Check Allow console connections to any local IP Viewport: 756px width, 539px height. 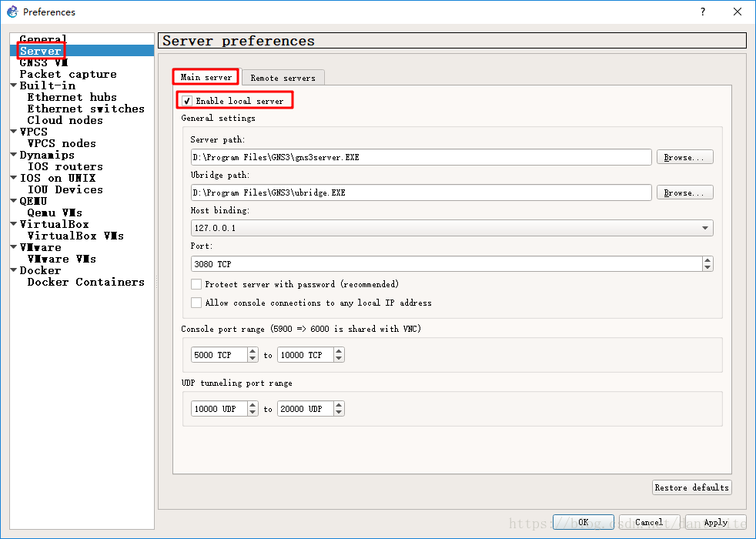click(x=196, y=303)
